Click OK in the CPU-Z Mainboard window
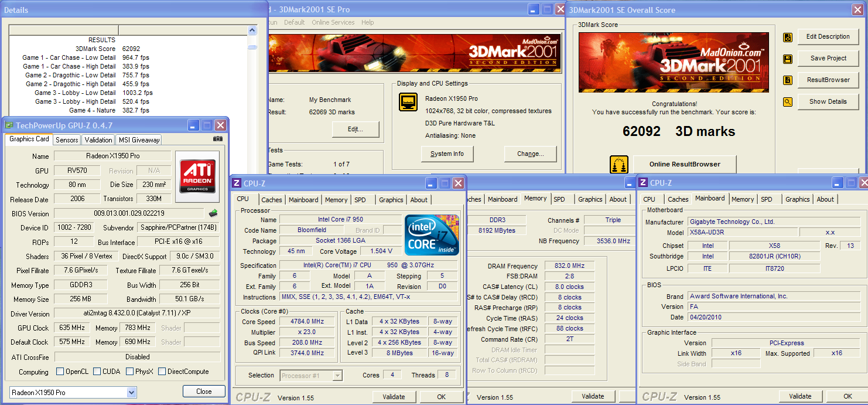This screenshot has height=405, width=868. [848, 396]
